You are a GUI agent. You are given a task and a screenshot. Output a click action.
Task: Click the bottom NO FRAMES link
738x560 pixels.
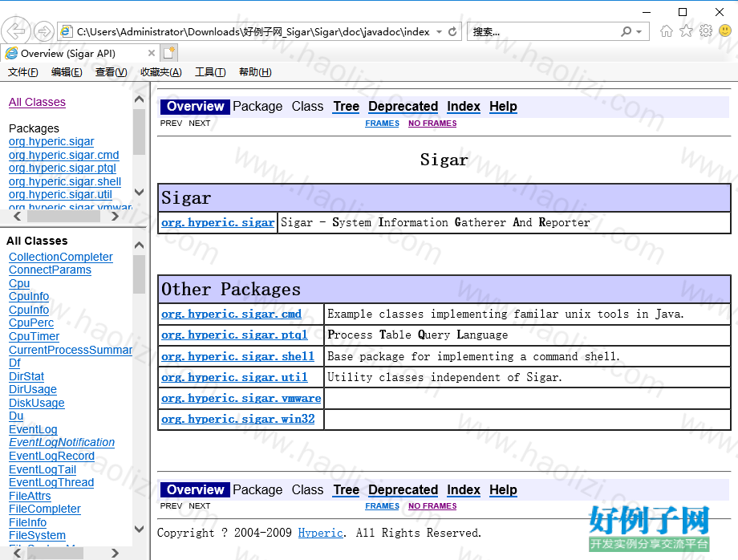click(x=432, y=506)
